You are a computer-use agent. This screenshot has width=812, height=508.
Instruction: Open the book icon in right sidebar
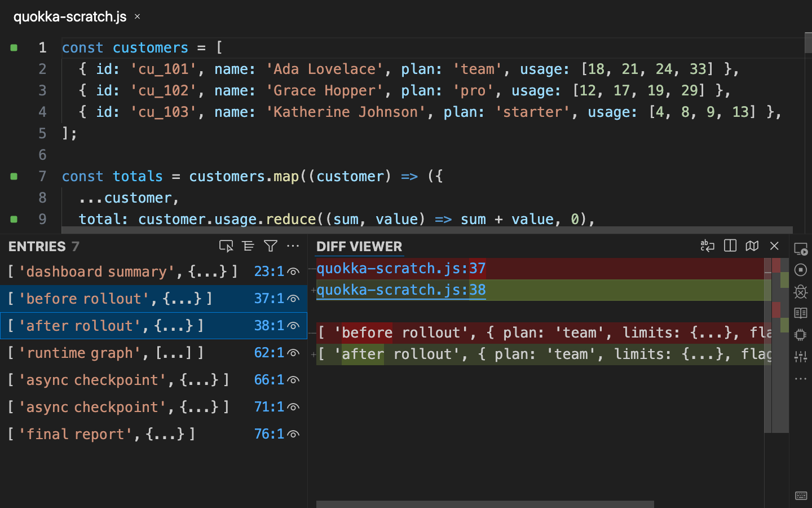point(801,313)
